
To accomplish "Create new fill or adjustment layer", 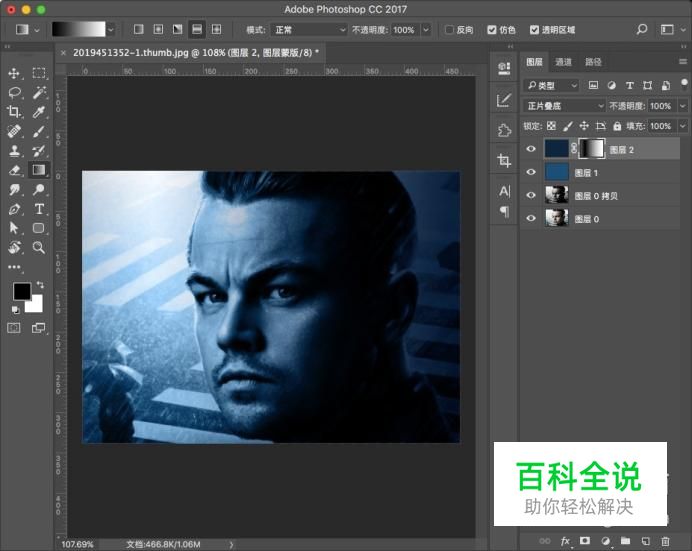I will [606, 541].
